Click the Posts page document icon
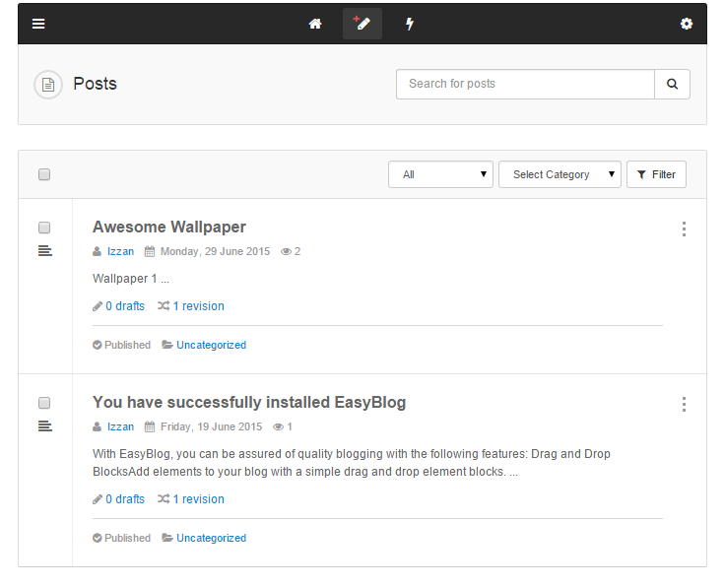Screen dimensions: 724x588 [48, 85]
